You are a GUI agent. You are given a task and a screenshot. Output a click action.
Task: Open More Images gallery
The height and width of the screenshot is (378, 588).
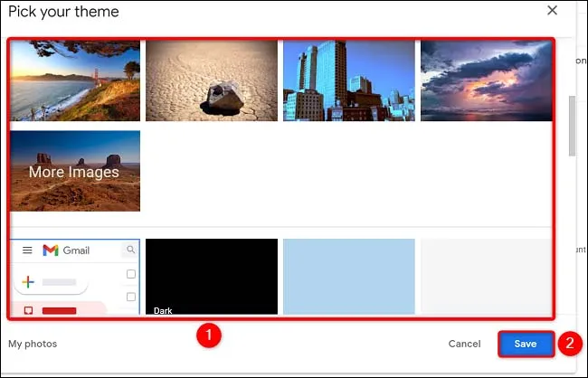pyautogui.click(x=75, y=171)
